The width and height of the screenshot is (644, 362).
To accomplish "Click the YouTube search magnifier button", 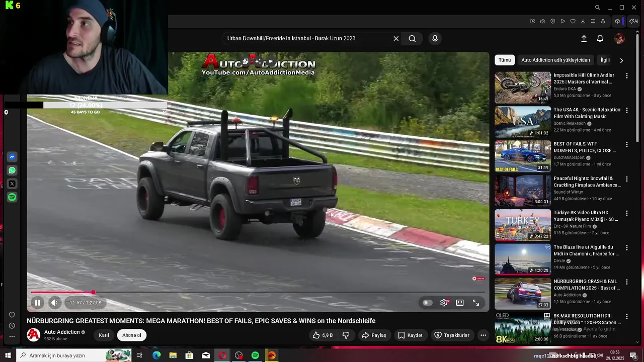I will point(412,38).
